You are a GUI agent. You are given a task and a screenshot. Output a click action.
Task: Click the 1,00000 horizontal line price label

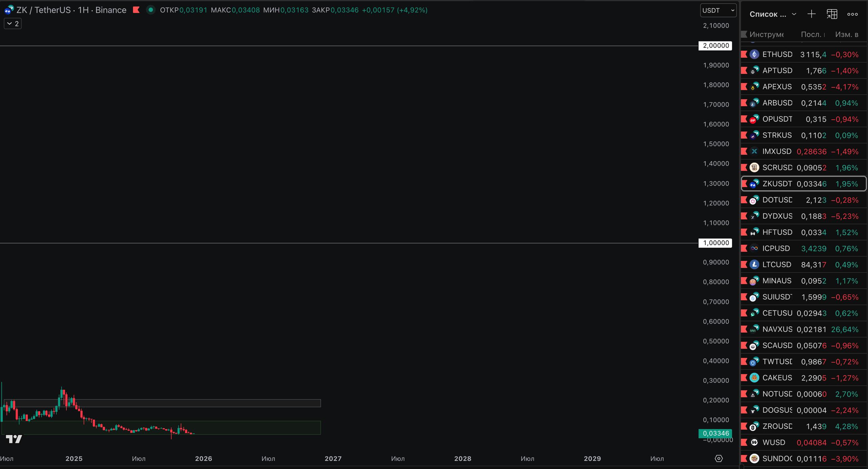coord(715,243)
